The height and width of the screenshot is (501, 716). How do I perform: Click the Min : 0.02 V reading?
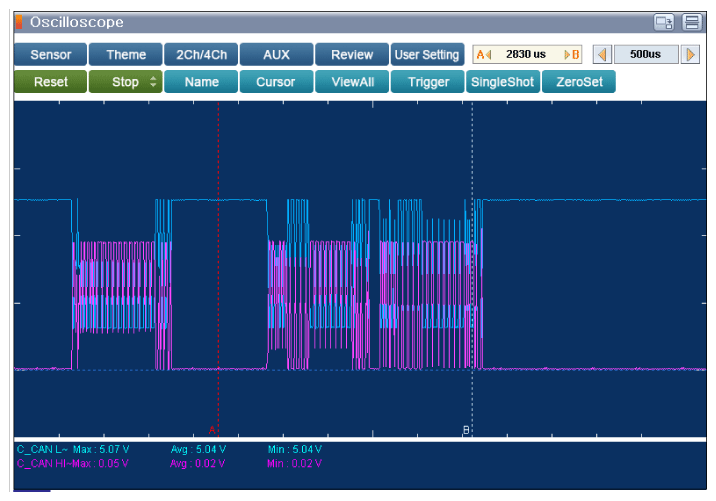295,464
